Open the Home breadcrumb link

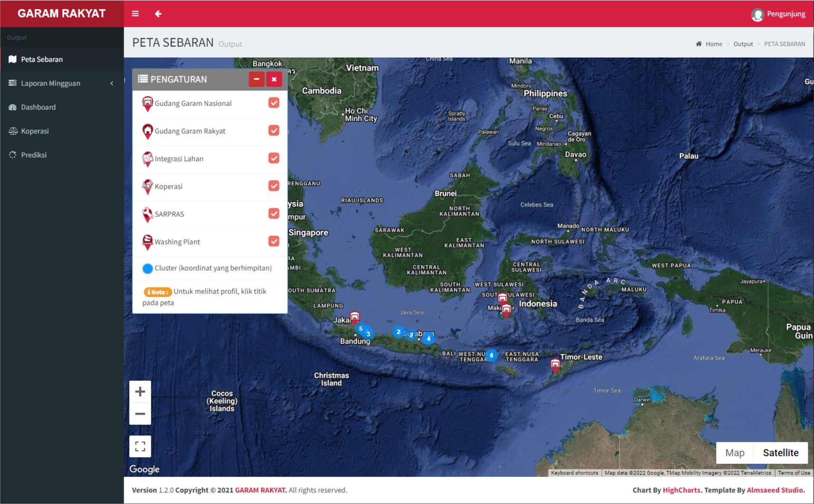tap(713, 44)
